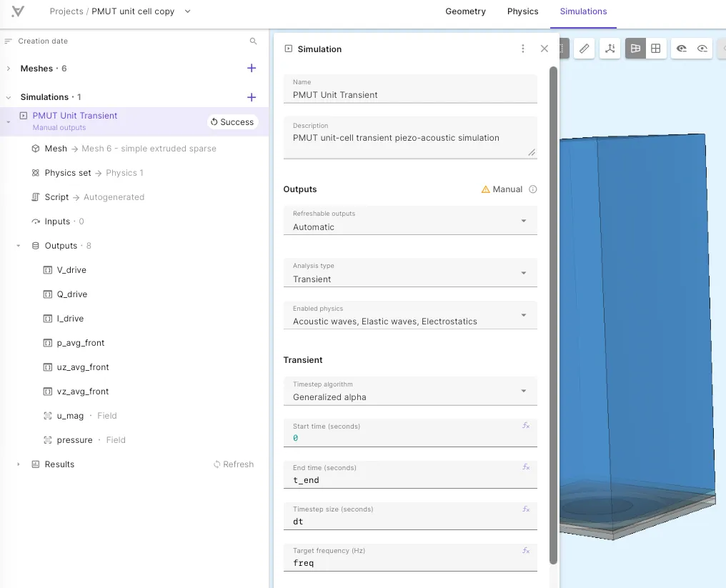Click the Refresh results button

coord(234,464)
